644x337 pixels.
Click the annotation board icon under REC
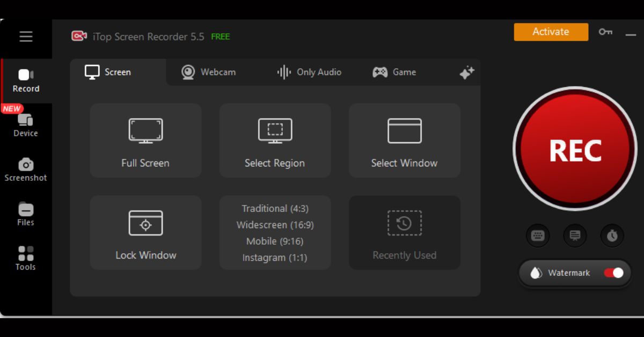click(575, 236)
